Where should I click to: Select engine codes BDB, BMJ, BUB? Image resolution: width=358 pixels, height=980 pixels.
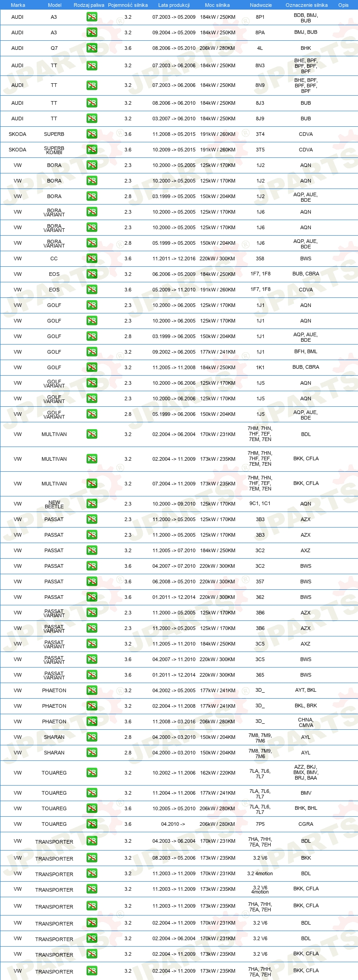coord(306,18)
